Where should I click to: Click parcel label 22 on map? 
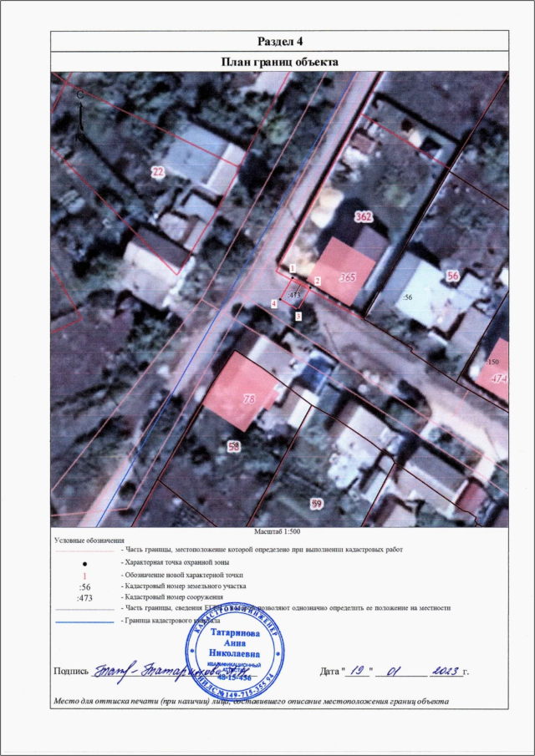click(x=157, y=172)
